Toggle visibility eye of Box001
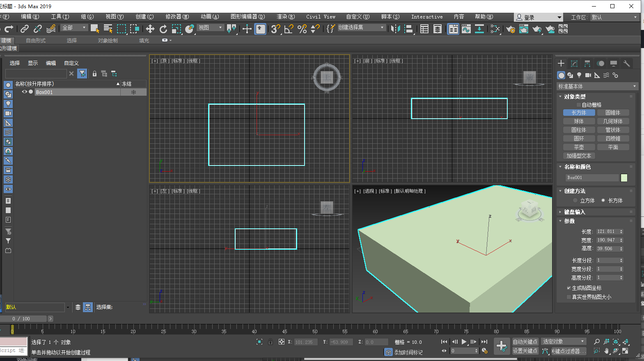The image size is (644, 361). tap(24, 92)
